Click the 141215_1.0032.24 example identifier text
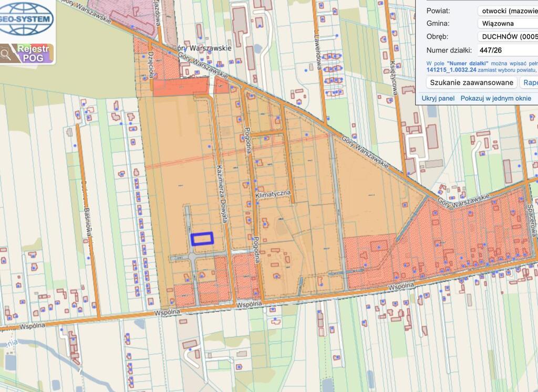 [x=451, y=69]
